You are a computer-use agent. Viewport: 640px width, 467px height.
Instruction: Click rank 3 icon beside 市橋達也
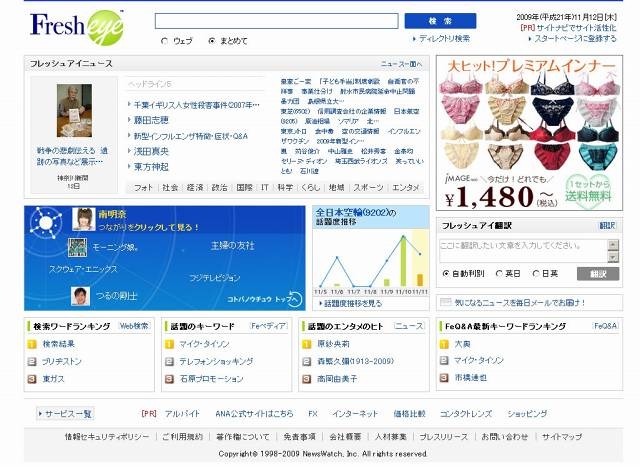click(444, 378)
